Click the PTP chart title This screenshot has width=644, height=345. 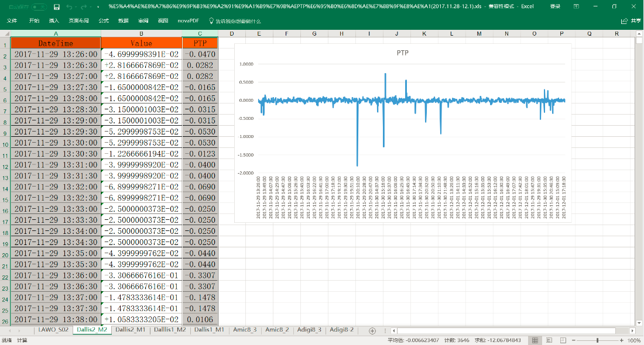tap(403, 53)
